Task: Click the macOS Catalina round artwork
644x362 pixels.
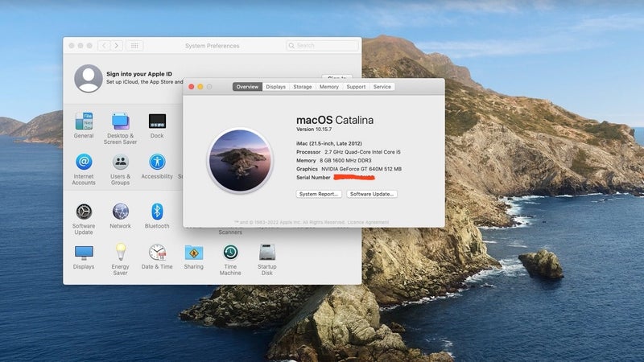Action: 240,160
